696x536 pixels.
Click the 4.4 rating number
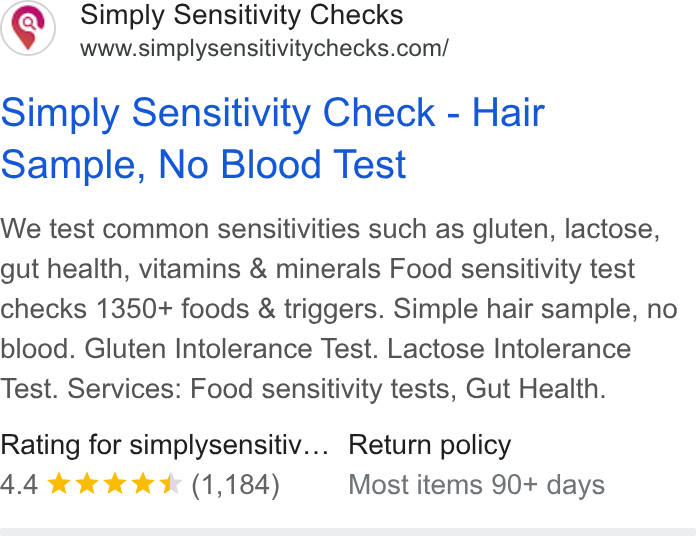pyautogui.click(x=19, y=484)
